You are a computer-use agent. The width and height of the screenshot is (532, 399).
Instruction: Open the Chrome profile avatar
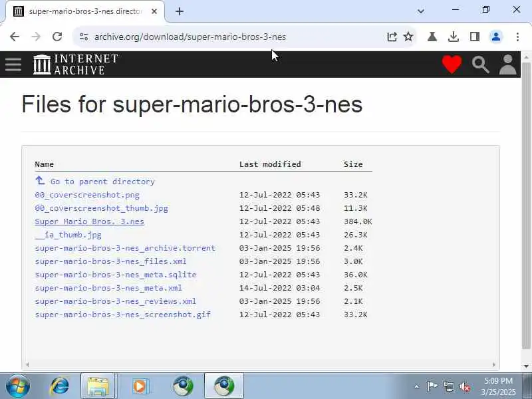pos(496,37)
